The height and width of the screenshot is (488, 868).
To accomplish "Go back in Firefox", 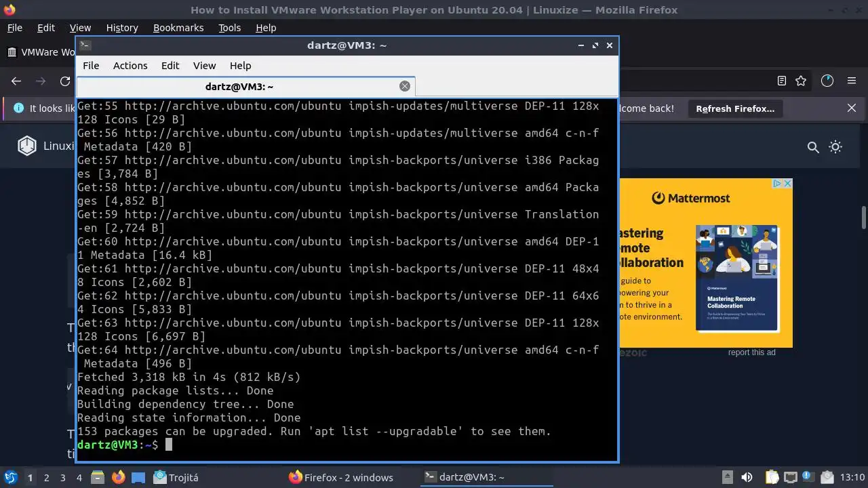I will 16,81.
